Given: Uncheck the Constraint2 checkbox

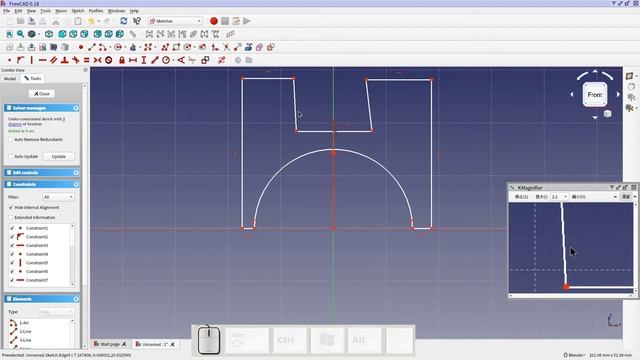Looking at the screenshot, I should [12, 237].
